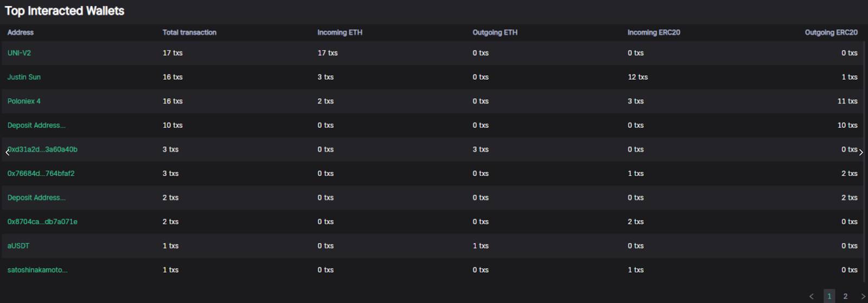The width and height of the screenshot is (868, 303).
Task: Open address 0x8704ca...db7a071e
Action: pos(42,222)
